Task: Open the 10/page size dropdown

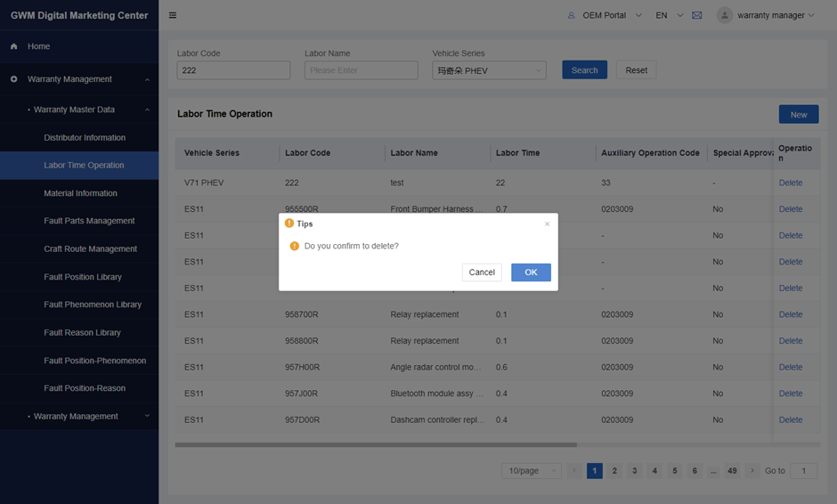Action: [531, 470]
